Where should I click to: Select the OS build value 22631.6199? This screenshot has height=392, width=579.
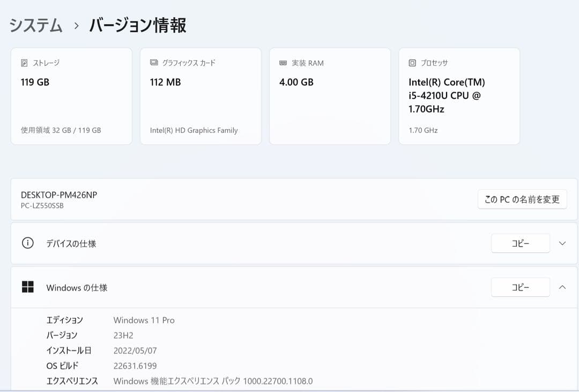coord(135,366)
